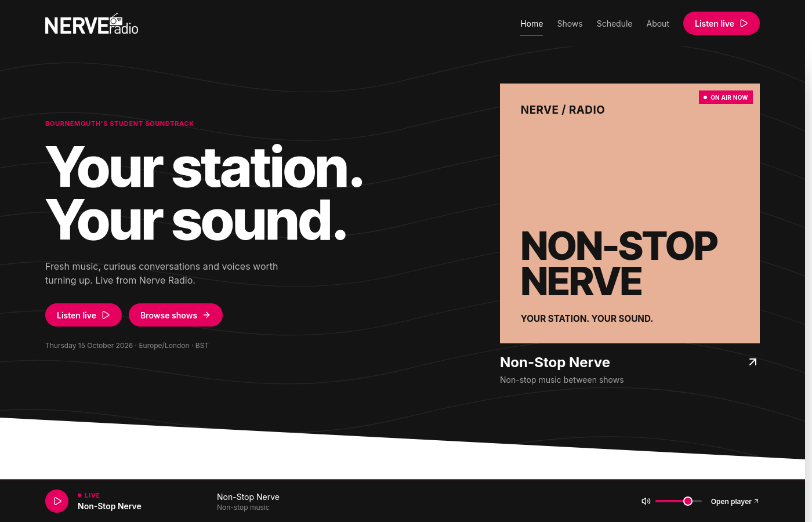
Task: Click the ON AIR NOW badge
Action: click(726, 97)
